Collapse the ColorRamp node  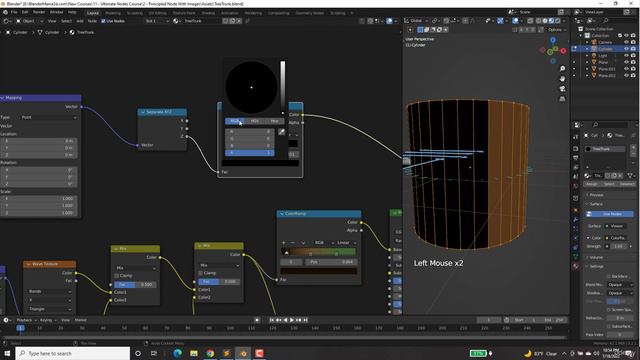pos(281,213)
